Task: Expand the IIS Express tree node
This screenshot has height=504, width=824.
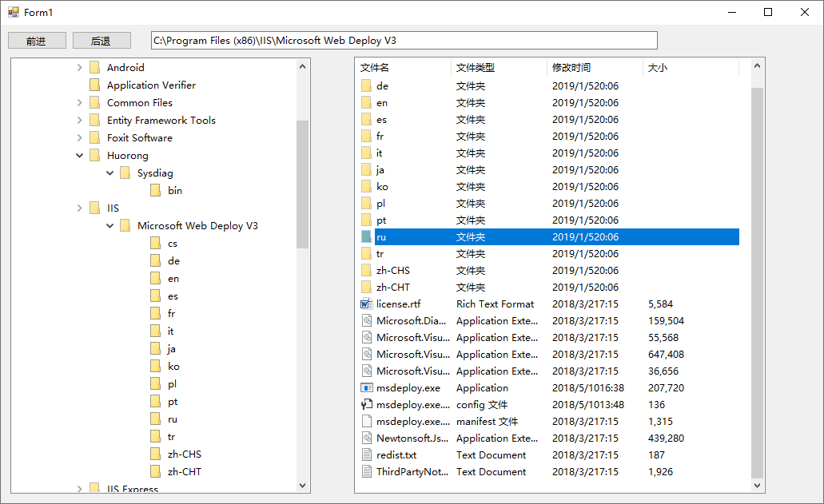Action: click(79, 489)
